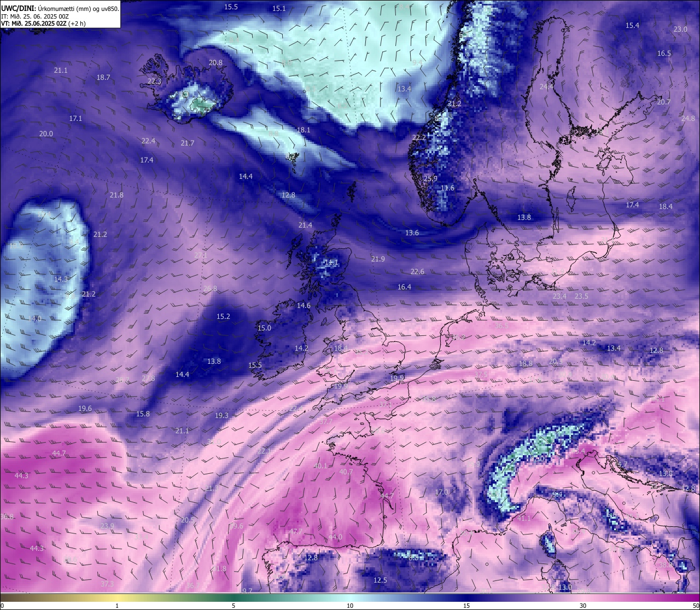The image size is (700, 610).
Task: Click the '0' tick label on the color scale
Action: pos(2,606)
